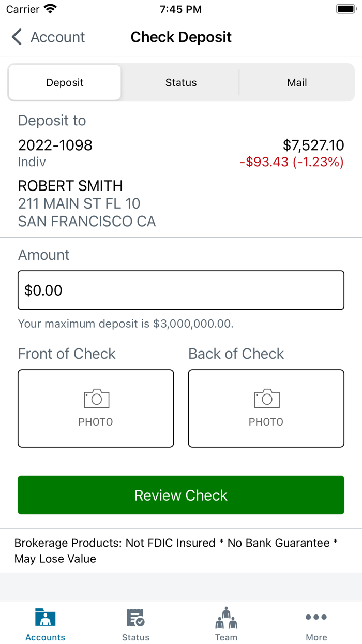Select the Deposit tab
The height and width of the screenshot is (644, 362).
pos(64,82)
